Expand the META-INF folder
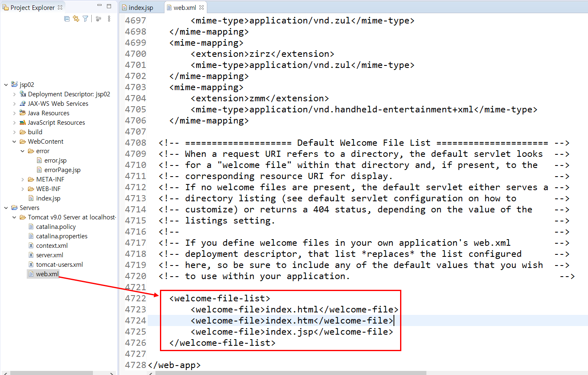This screenshot has width=588, height=375. point(23,179)
